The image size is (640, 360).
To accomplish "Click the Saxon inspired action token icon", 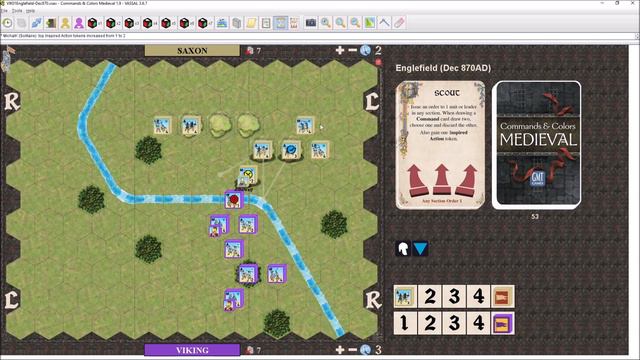I will [x=366, y=50].
